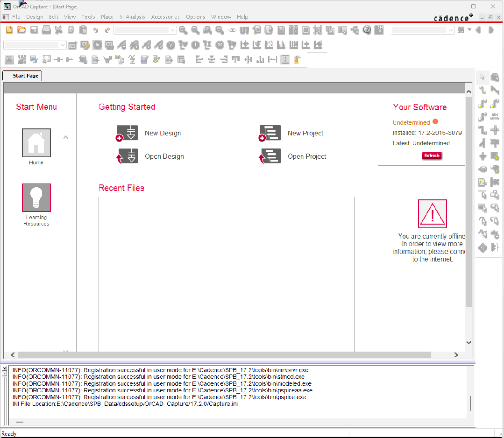Select the Start Page tab

(22, 76)
